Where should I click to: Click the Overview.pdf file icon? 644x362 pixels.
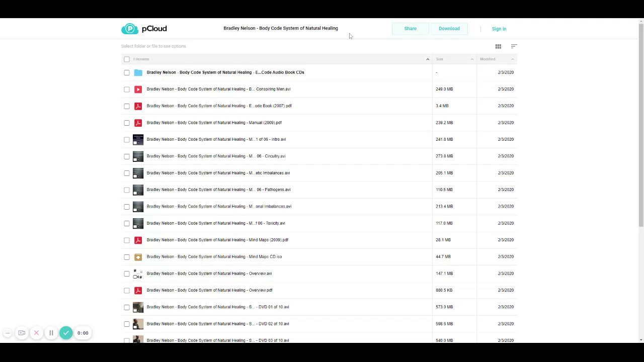click(x=138, y=290)
